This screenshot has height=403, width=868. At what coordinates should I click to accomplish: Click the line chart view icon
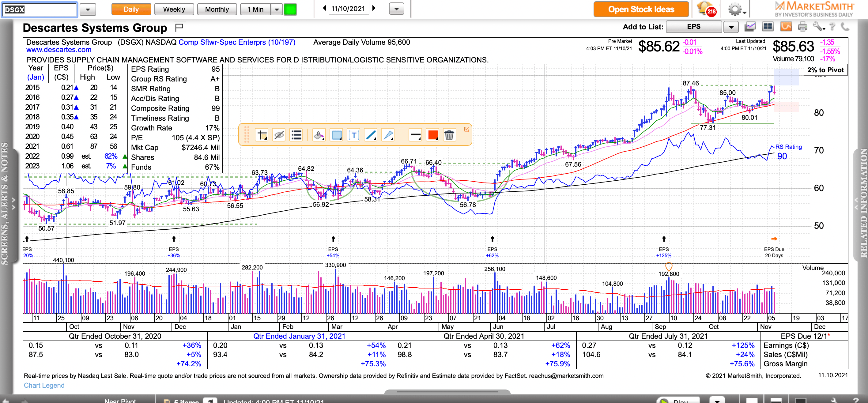(750, 27)
